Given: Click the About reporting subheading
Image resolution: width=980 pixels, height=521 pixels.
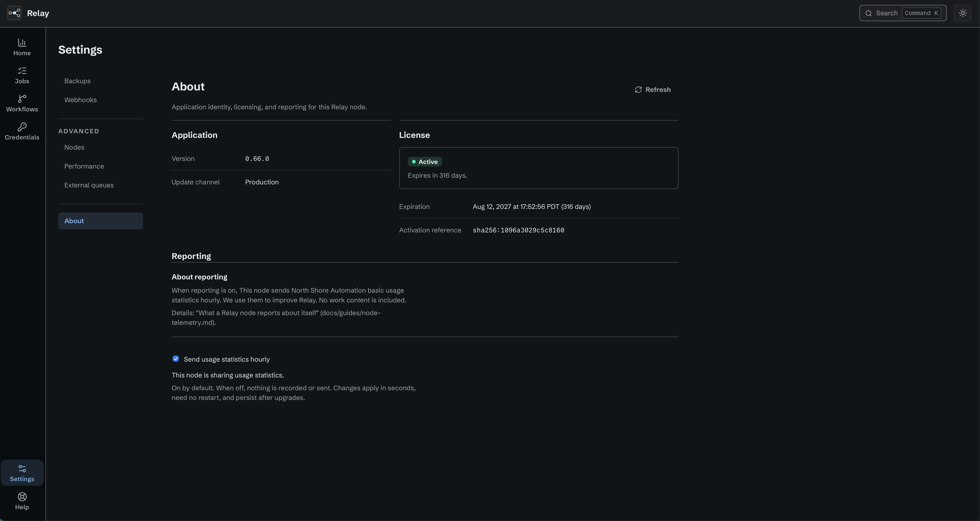Looking at the screenshot, I should 199,277.
